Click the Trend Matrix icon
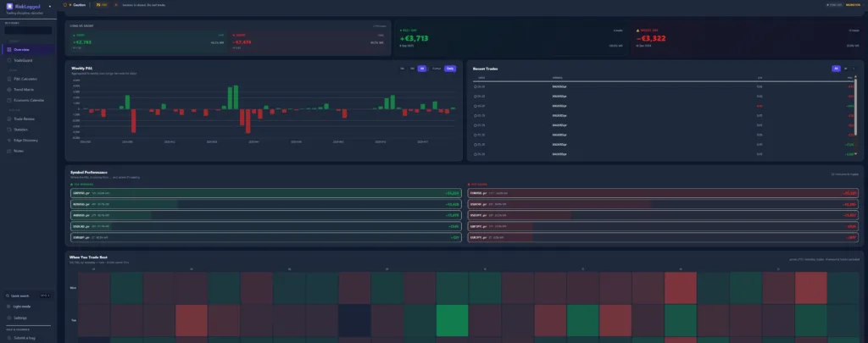Viewport: 868px width, 343px height. pos(8,90)
